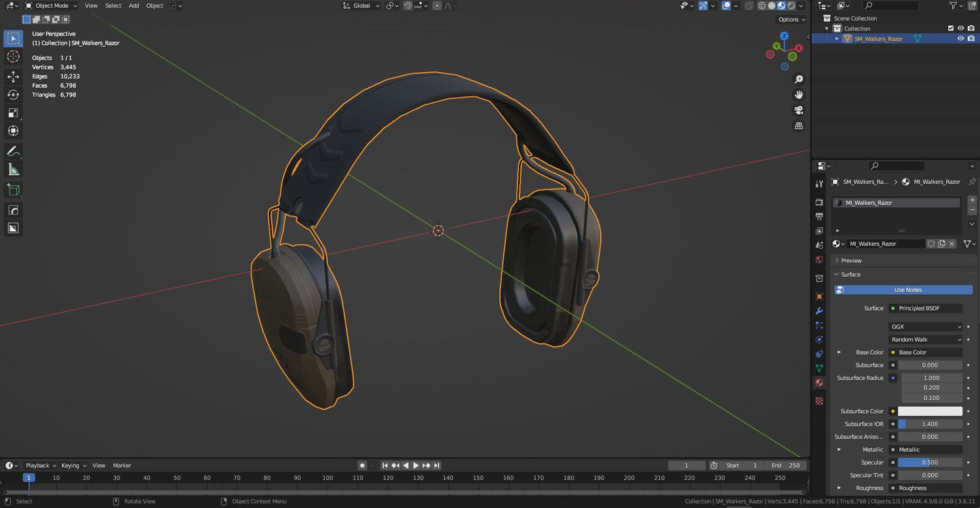Select the Measure tool

point(13,168)
